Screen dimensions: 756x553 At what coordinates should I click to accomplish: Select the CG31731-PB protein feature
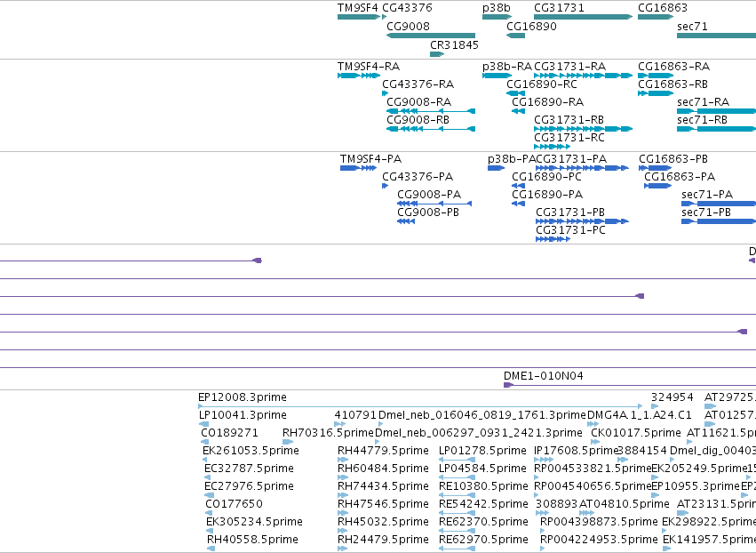pos(582,221)
